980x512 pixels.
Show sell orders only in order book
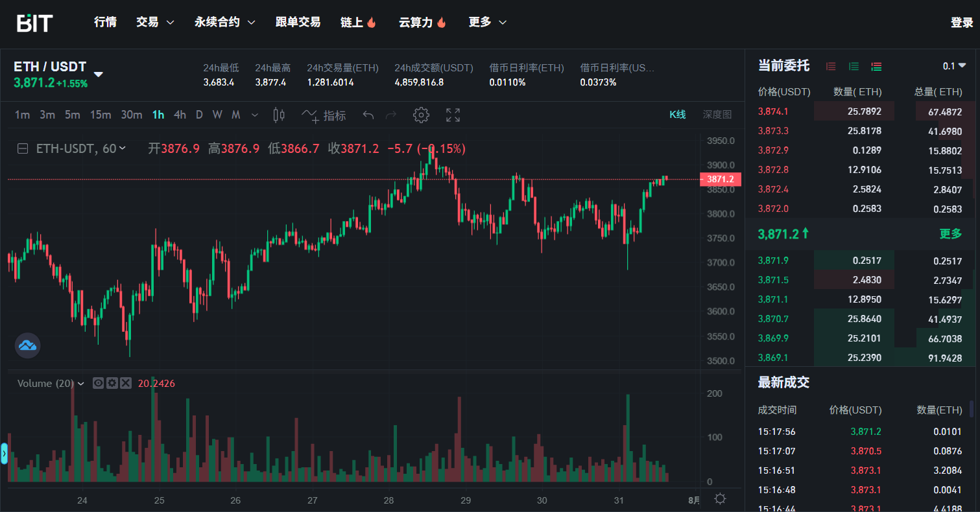831,66
